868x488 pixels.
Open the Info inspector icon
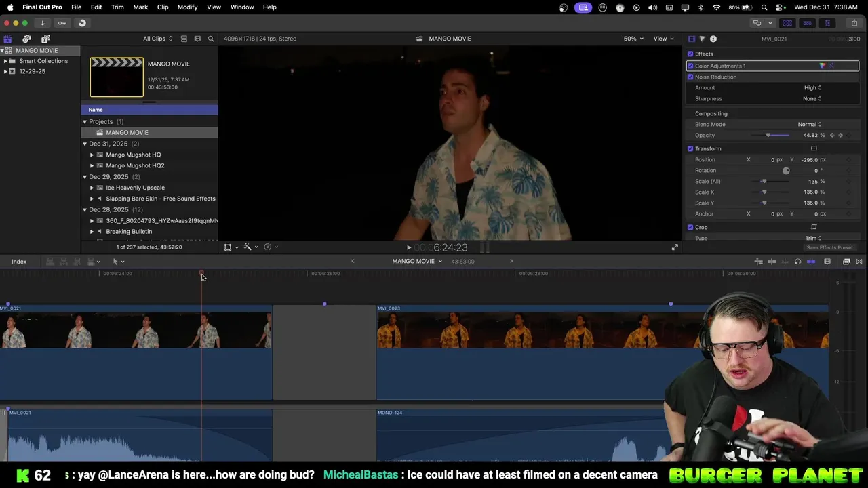[x=713, y=39]
